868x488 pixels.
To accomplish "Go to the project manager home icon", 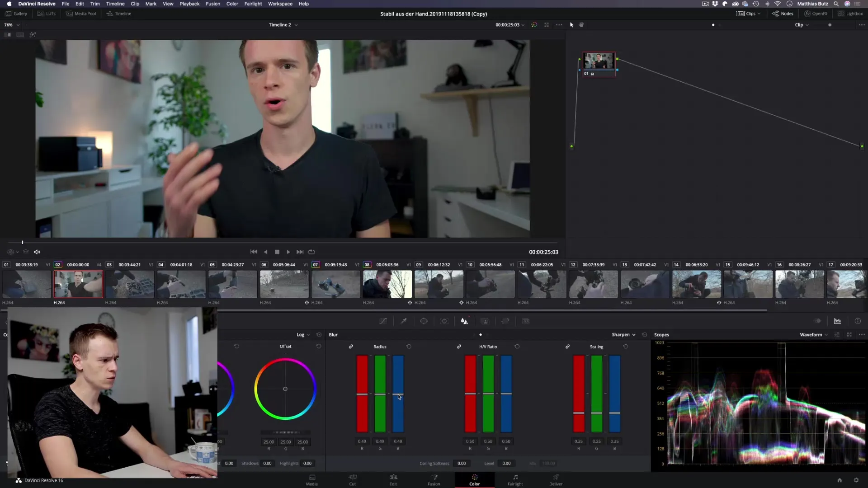I will pos(840,480).
